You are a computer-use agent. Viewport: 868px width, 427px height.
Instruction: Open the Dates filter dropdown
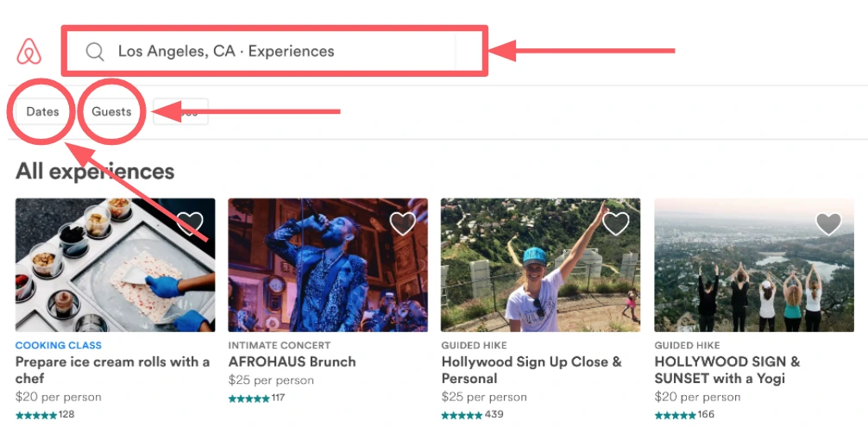pos(42,112)
